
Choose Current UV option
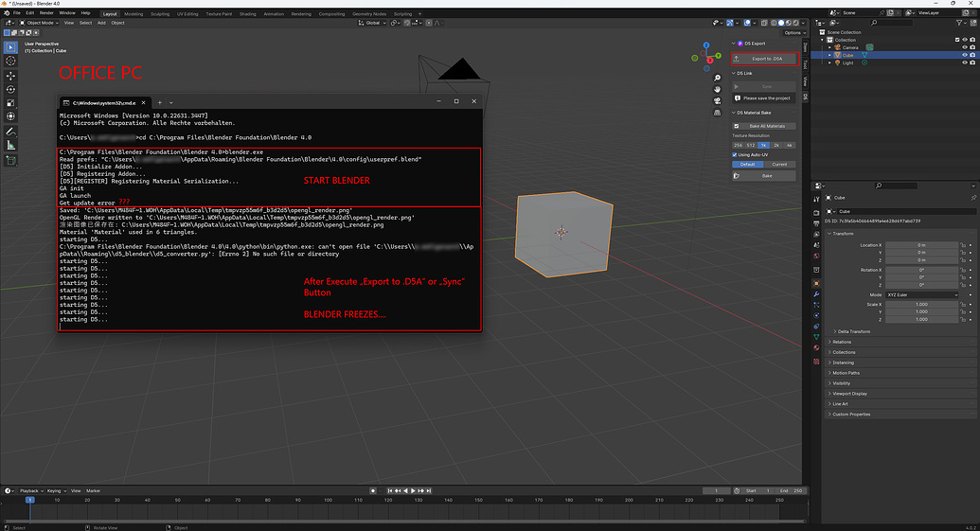(779, 165)
